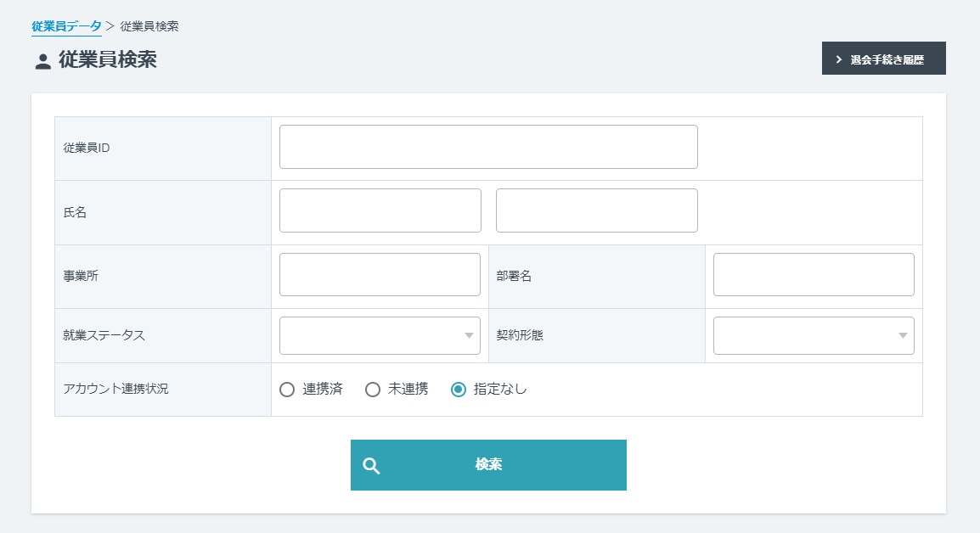The width and height of the screenshot is (980, 533).
Task: Click the magnifying glass search icon
Action: click(x=371, y=466)
